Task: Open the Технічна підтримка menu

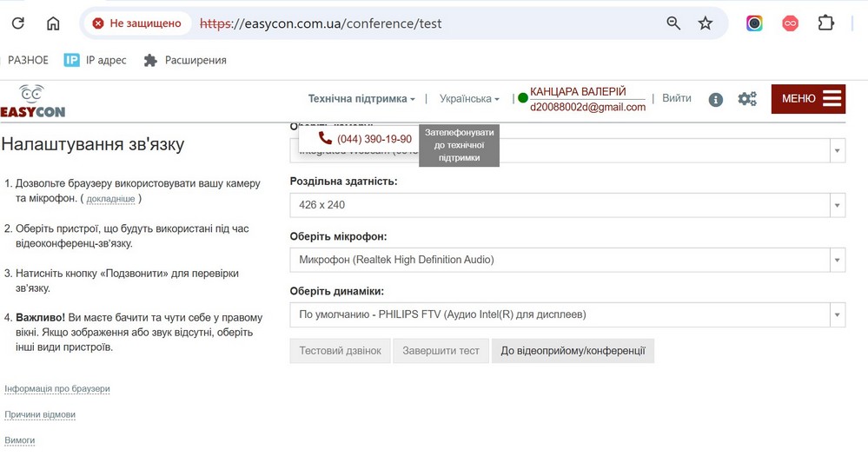Action: (361, 99)
